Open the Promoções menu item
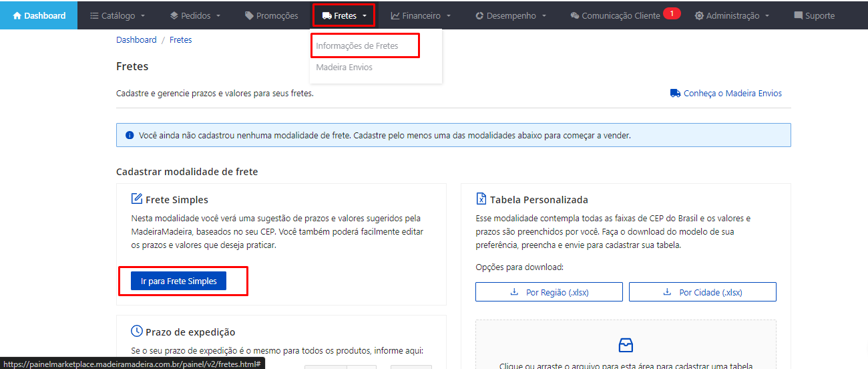 (x=271, y=15)
